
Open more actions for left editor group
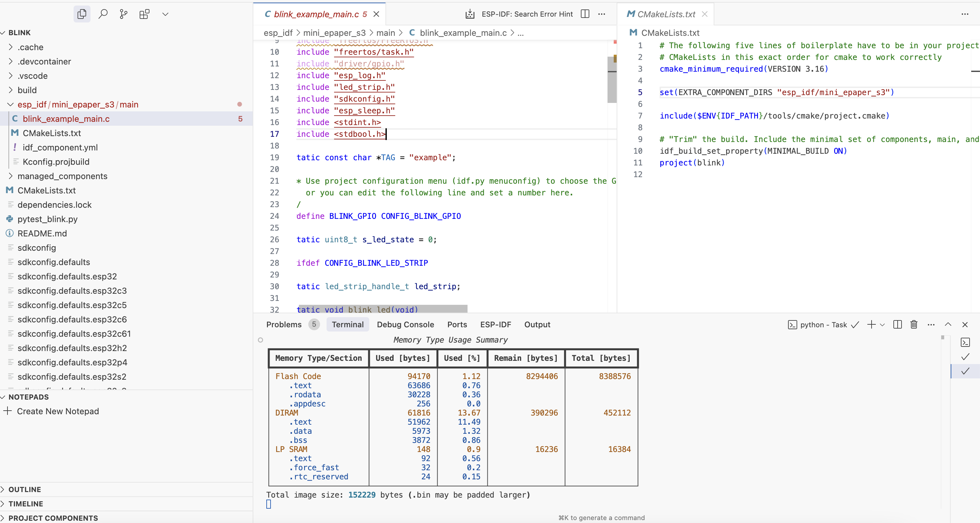(601, 14)
